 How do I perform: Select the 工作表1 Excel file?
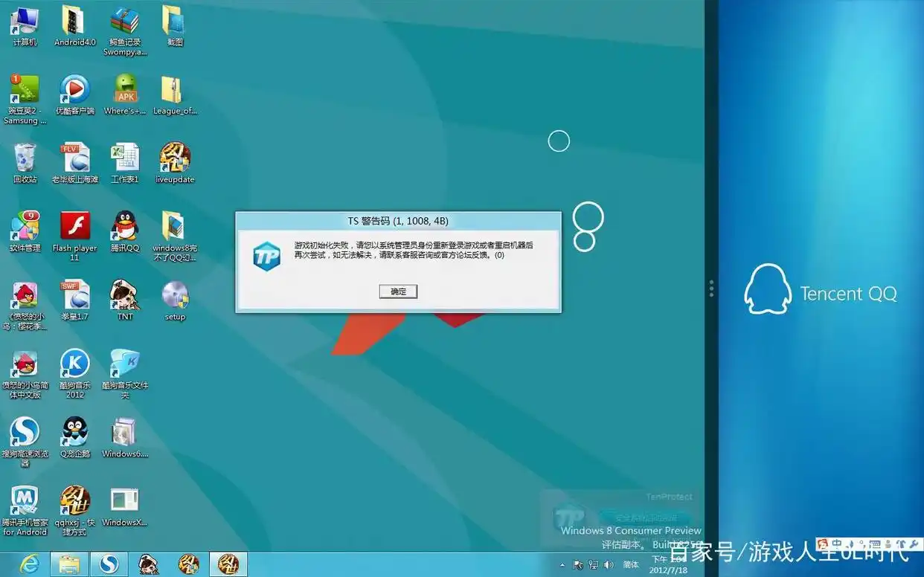coord(125,158)
